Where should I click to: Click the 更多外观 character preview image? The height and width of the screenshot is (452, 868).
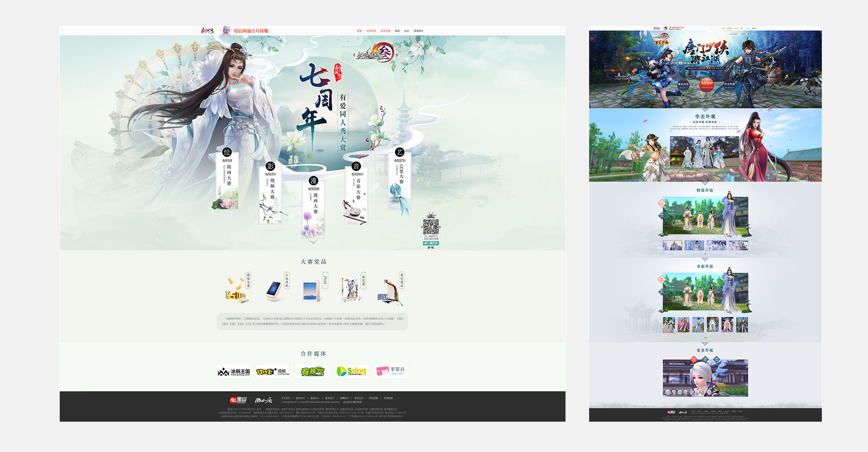(705, 378)
